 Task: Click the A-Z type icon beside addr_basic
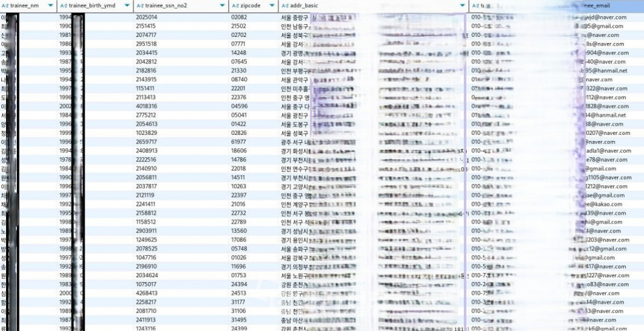point(286,6)
